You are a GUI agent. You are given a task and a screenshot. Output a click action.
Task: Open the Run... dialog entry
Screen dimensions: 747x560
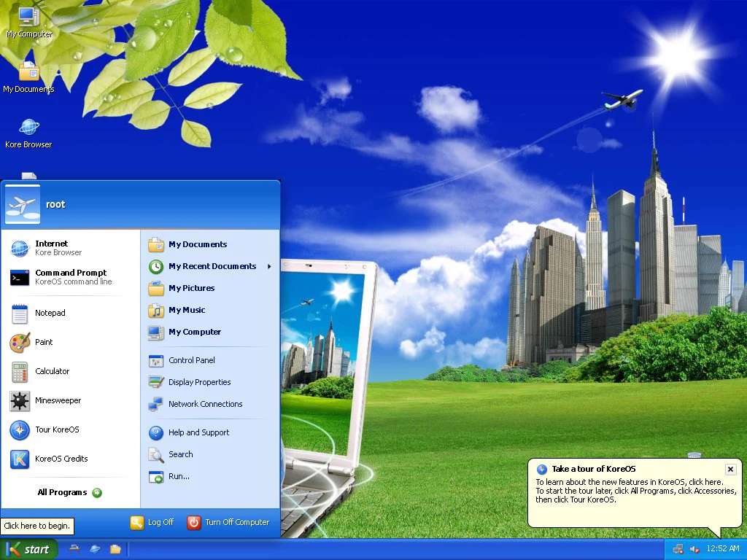coord(169,477)
